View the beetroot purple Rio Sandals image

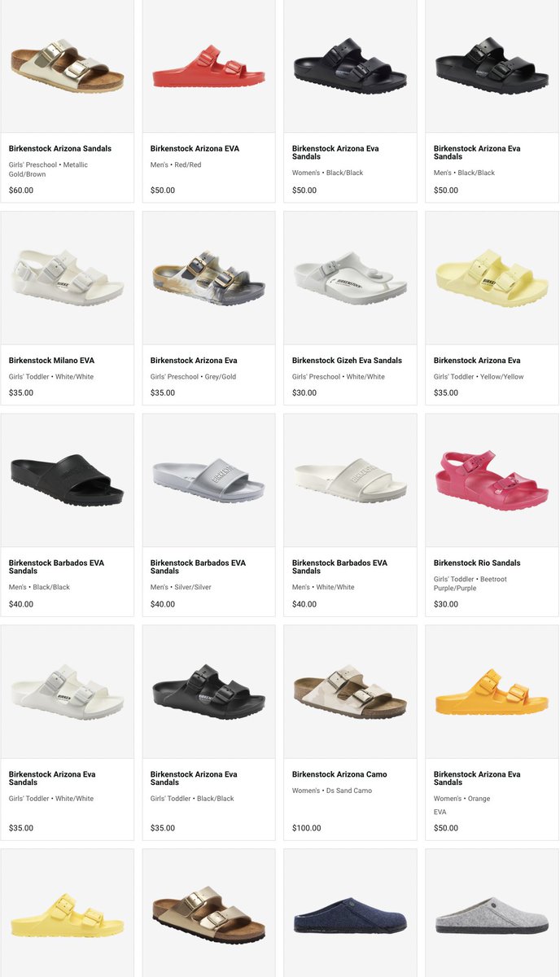[492, 480]
